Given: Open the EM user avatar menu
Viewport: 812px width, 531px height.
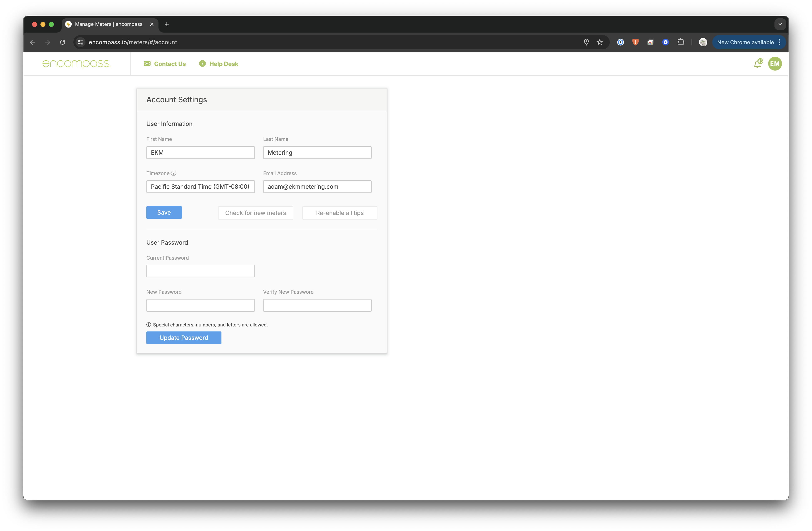Looking at the screenshot, I should (775, 64).
